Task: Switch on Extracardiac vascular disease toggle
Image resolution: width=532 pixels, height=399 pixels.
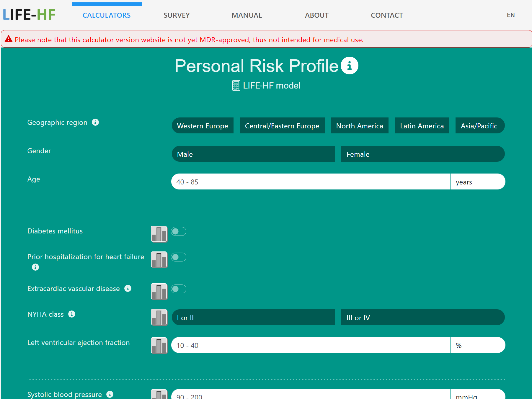Action: pyautogui.click(x=179, y=289)
